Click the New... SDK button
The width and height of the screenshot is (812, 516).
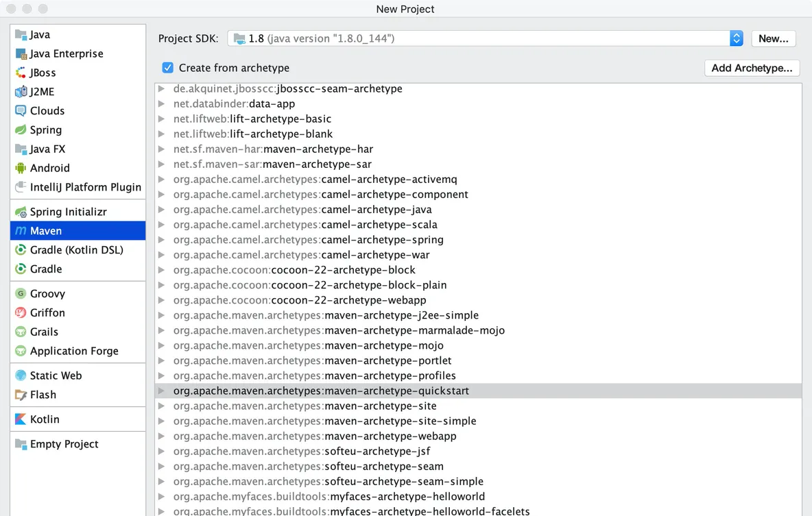coord(773,38)
